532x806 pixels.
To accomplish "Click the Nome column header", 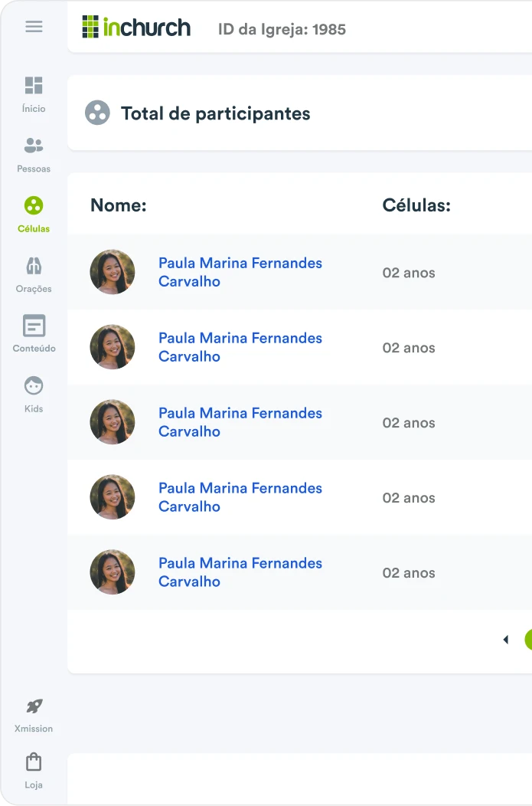I will tap(119, 205).
